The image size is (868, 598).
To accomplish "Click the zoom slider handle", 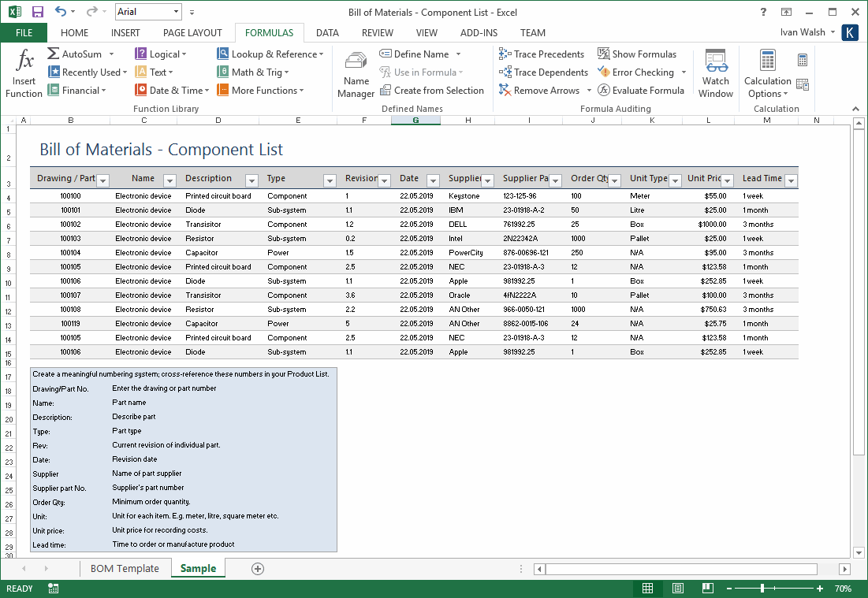I will 762,589.
